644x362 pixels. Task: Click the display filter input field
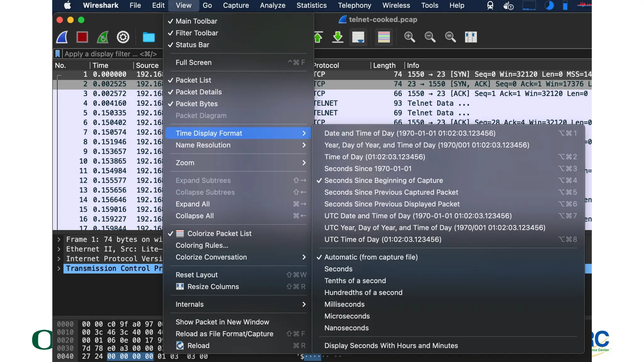point(111,54)
